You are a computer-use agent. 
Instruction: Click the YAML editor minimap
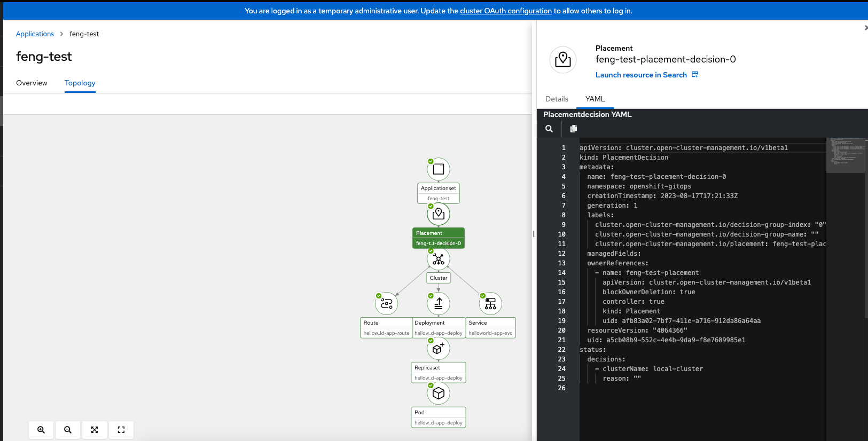coord(845,155)
